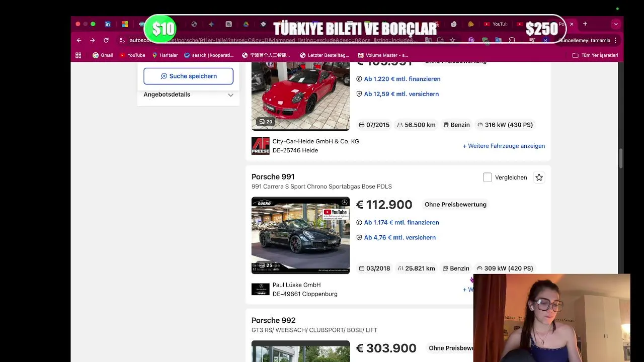Click insurance shield icon beside Ab 4,76 €

pyautogui.click(x=359, y=237)
